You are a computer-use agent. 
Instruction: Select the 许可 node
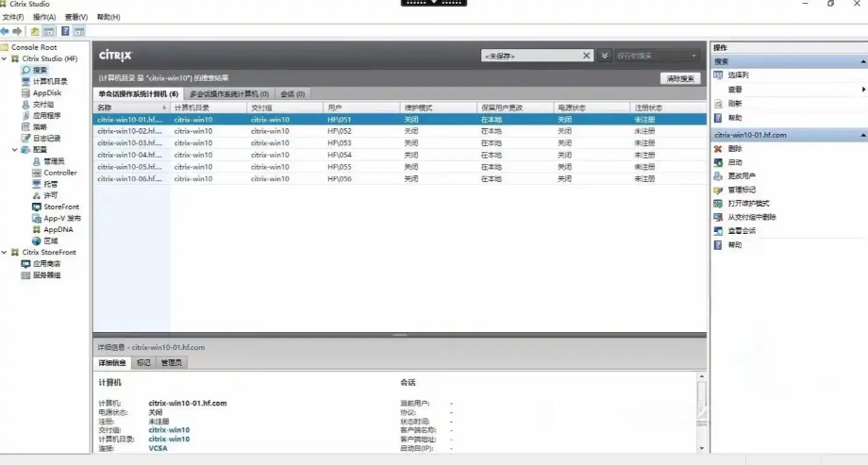(x=50, y=195)
